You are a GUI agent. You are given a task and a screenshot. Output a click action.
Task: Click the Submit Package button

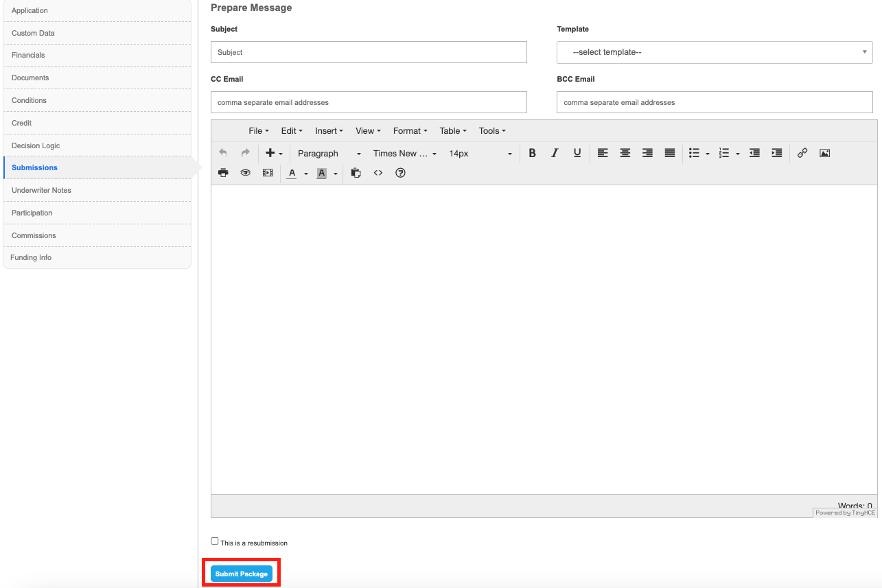242,574
